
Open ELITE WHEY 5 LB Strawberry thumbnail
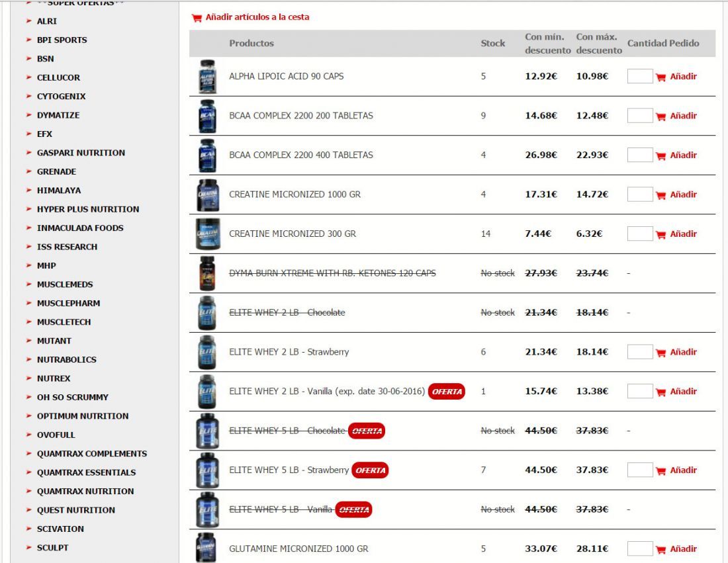(208, 470)
